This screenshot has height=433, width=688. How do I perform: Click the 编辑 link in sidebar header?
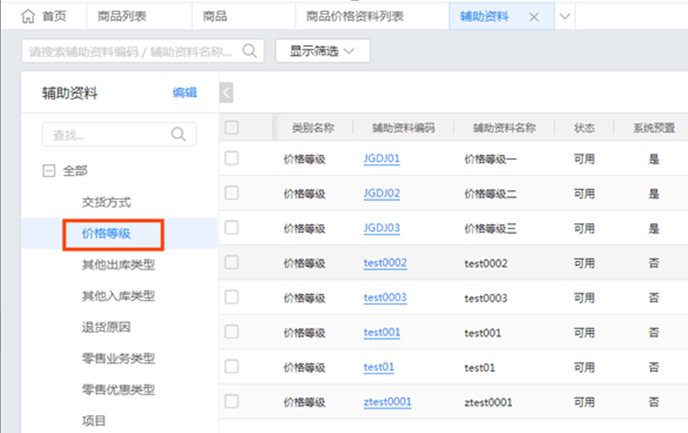point(184,93)
